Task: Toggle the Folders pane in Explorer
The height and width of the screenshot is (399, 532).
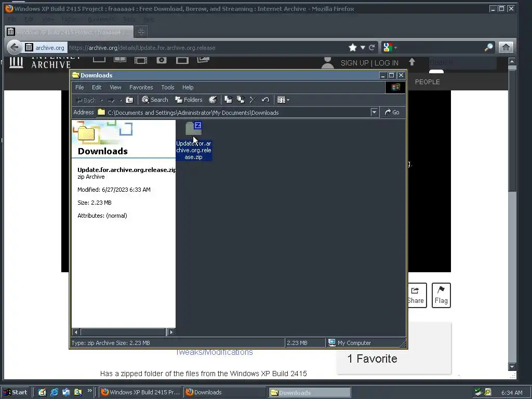Action: (x=189, y=100)
